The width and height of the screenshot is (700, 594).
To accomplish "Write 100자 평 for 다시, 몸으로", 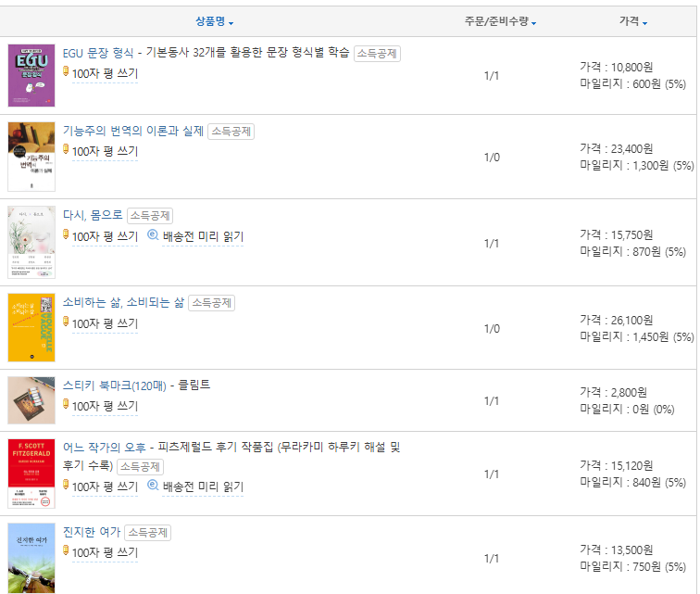I will click(x=105, y=236).
